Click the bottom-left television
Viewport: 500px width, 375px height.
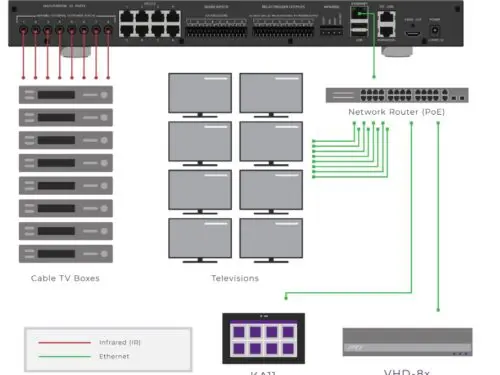tap(200, 240)
